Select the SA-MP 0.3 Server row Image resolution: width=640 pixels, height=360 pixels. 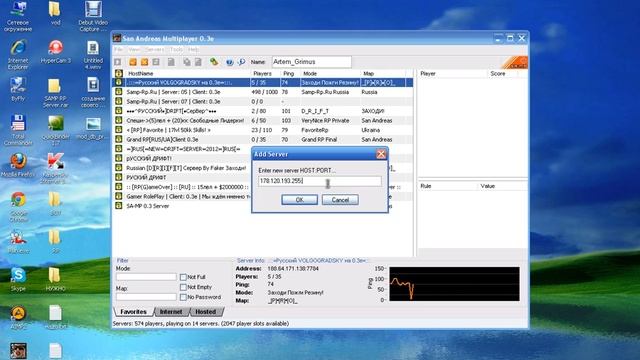263,206
